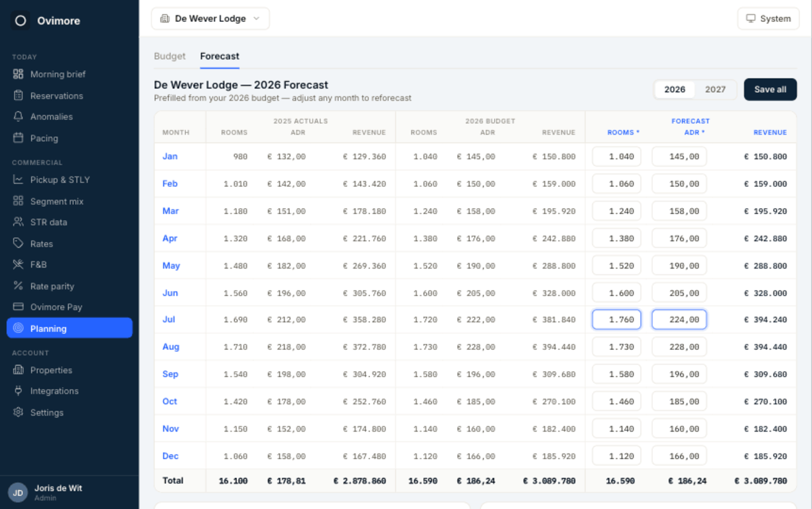Open the Nov month link
Viewport: 812px width, 509px height.
[x=170, y=428]
